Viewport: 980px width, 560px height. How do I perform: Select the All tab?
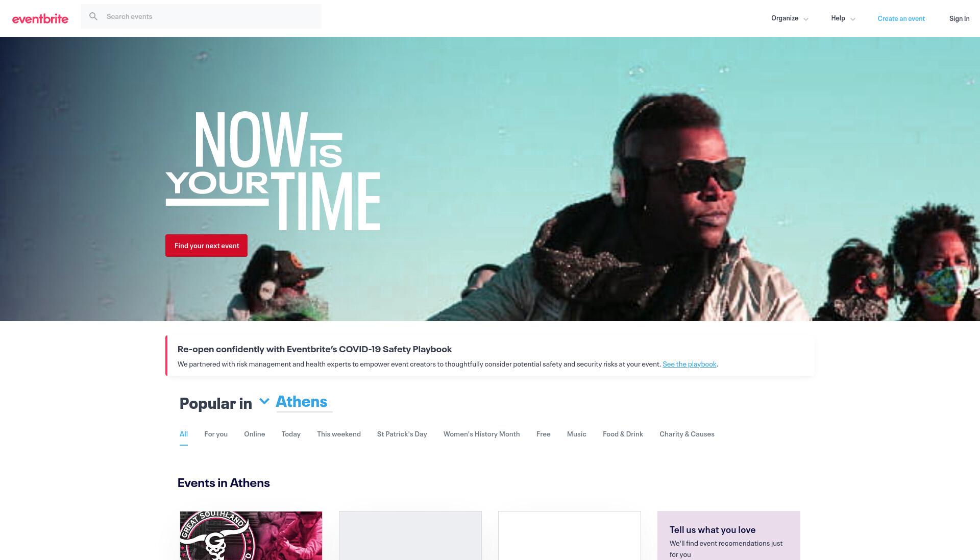click(x=184, y=434)
